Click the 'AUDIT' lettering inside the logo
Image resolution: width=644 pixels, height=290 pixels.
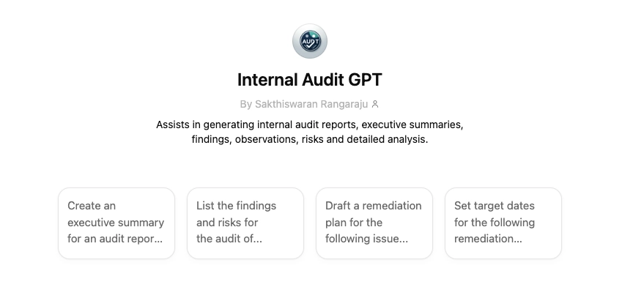click(310, 41)
